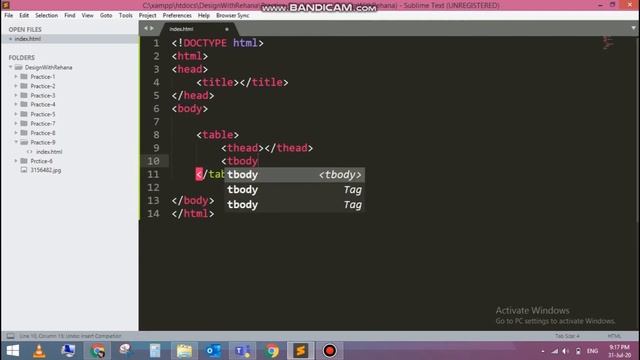Choose the third tbody Tag suggestion

tap(294, 204)
